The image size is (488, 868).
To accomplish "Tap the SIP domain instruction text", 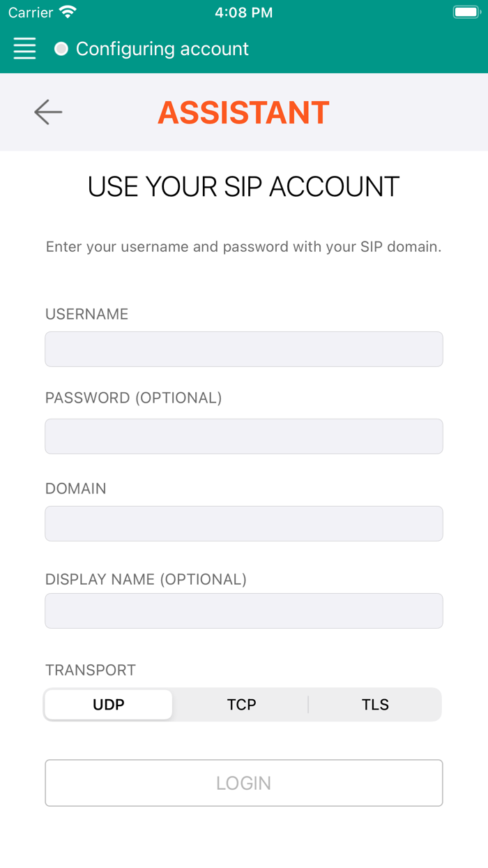I will [x=243, y=247].
